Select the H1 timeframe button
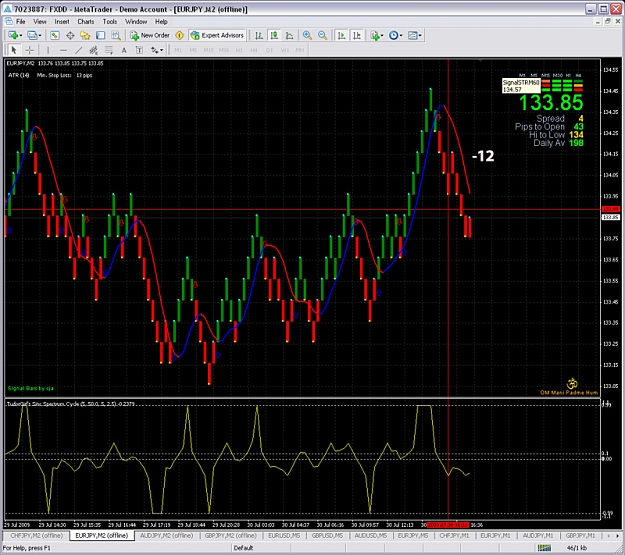The image size is (625, 555). 239,50
